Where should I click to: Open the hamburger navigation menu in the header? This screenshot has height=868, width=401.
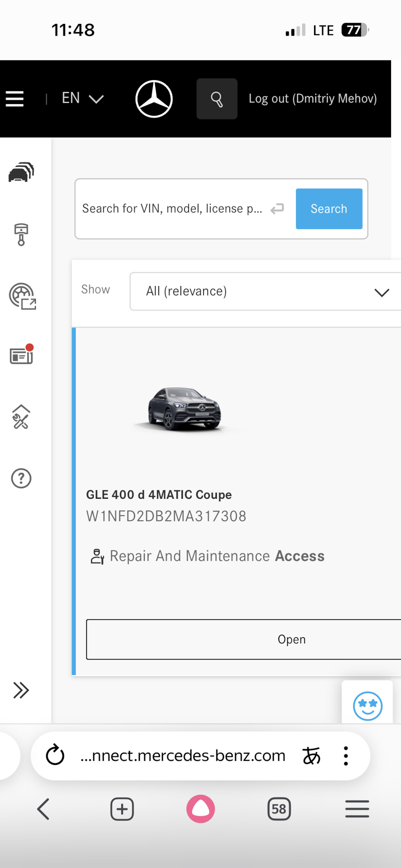coord(14,99)
